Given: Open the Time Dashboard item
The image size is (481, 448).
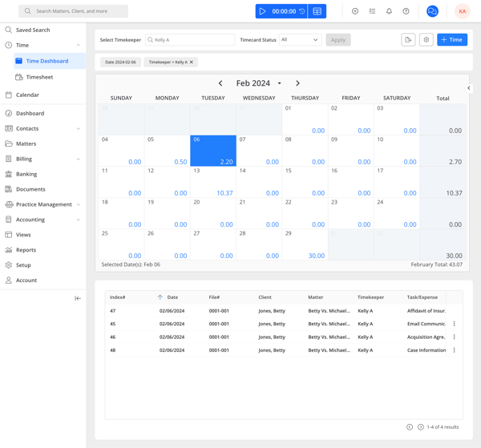Looking at the screenshot, I should click(x=50, y=61).
